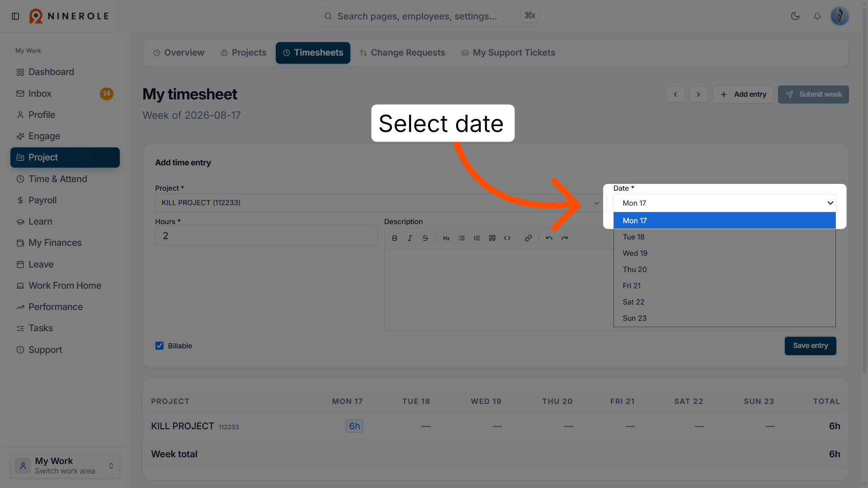
Task: Choose Fri 21 in date list
Action: click(x=725, y=286)
